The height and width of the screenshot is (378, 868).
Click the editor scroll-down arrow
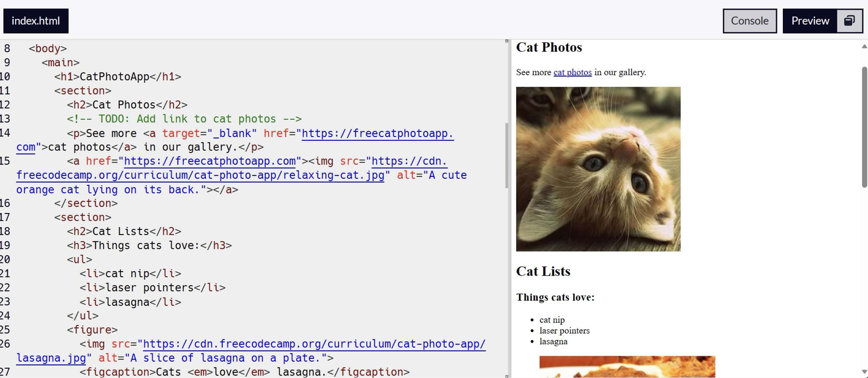[x=506, y=376]
